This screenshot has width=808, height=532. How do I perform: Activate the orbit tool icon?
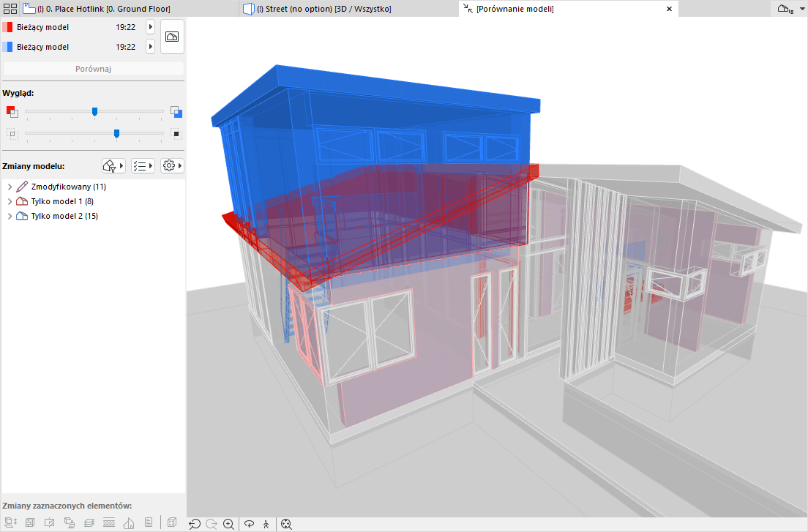[249, 524]
